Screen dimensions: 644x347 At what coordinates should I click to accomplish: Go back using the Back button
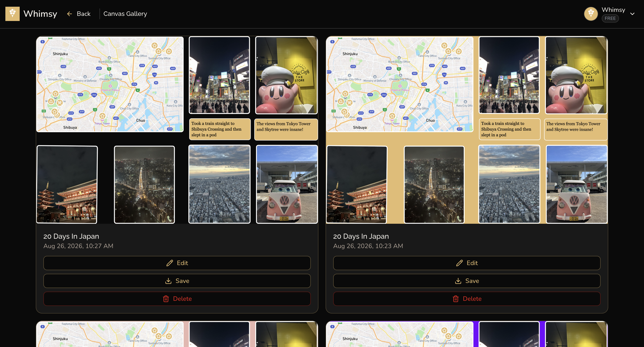point(78,14)
